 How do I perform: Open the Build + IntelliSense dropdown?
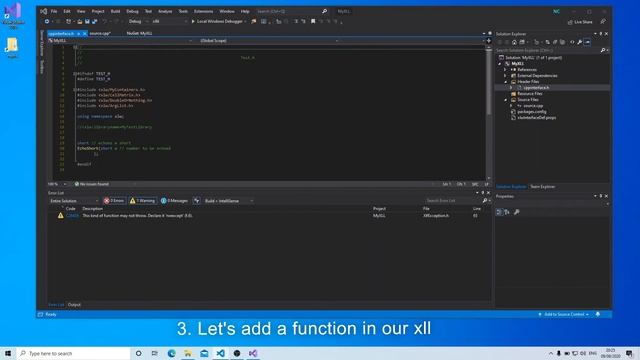(229, 201)
